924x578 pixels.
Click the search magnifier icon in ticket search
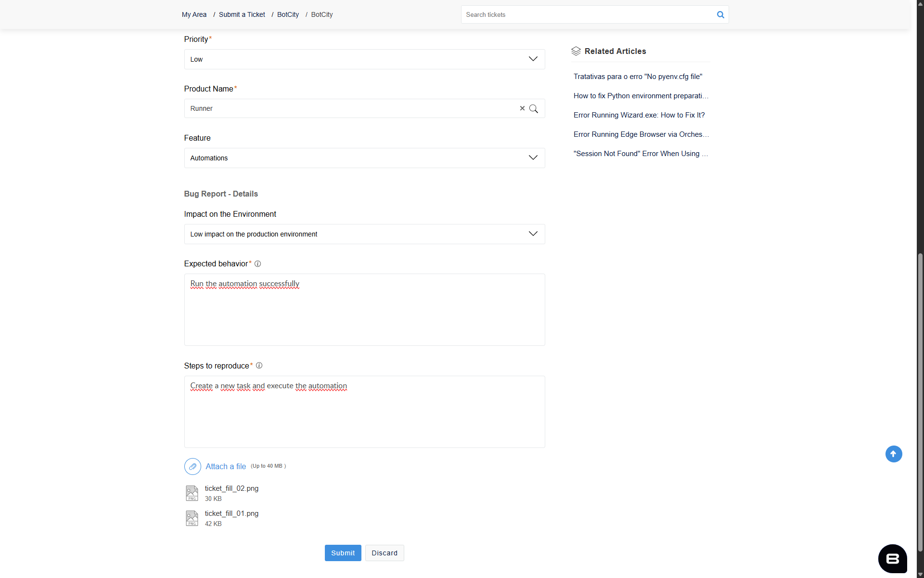(720, 14)
